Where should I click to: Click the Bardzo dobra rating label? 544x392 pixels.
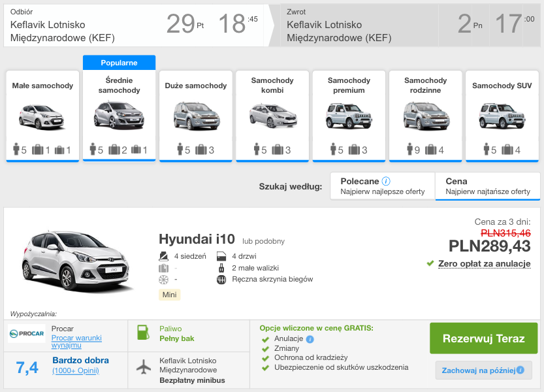tap(80, 361)
